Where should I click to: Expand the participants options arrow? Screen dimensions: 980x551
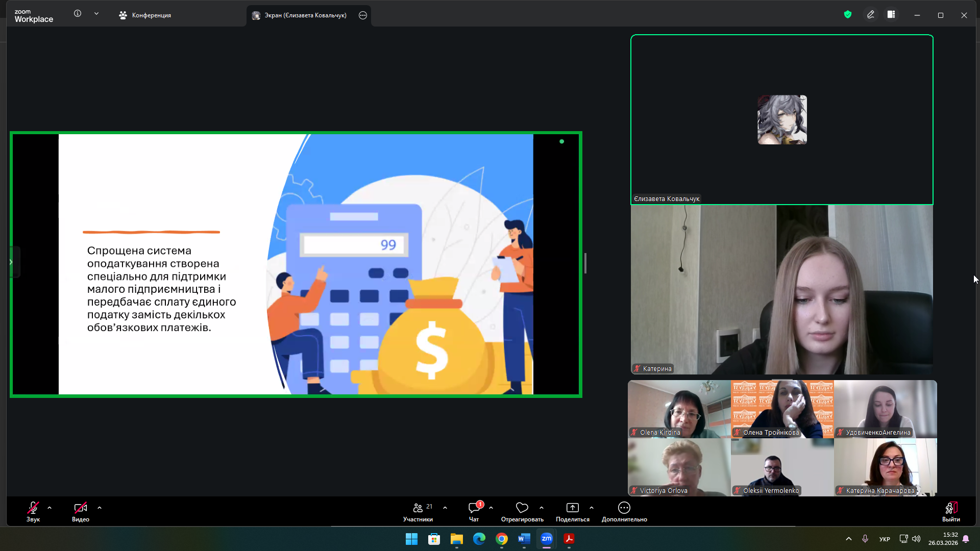coord(445,508)
